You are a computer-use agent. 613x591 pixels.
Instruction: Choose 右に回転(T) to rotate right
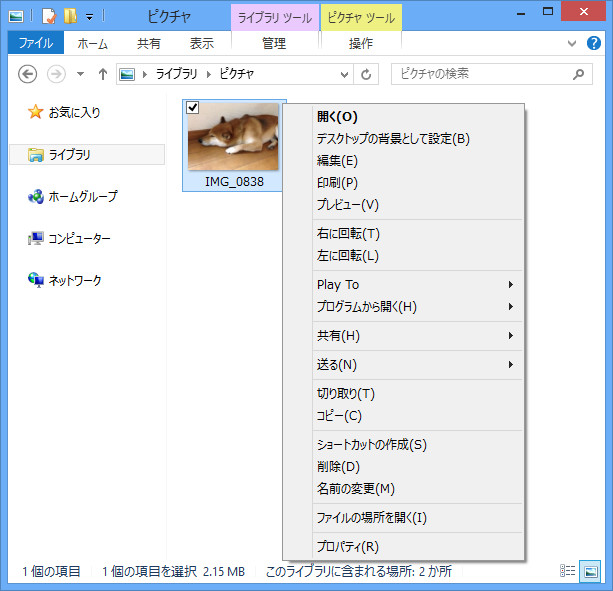pyautogui.click(x=403, y=234)
